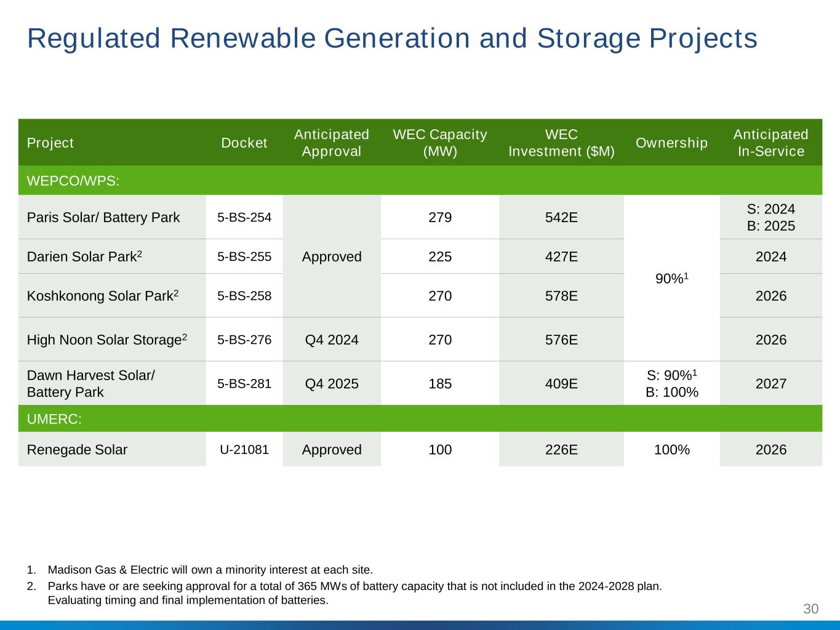Screen dimensions: 840x630
Task: Click the WEC Capacity (MW) header
Action: tap(440, 143)
